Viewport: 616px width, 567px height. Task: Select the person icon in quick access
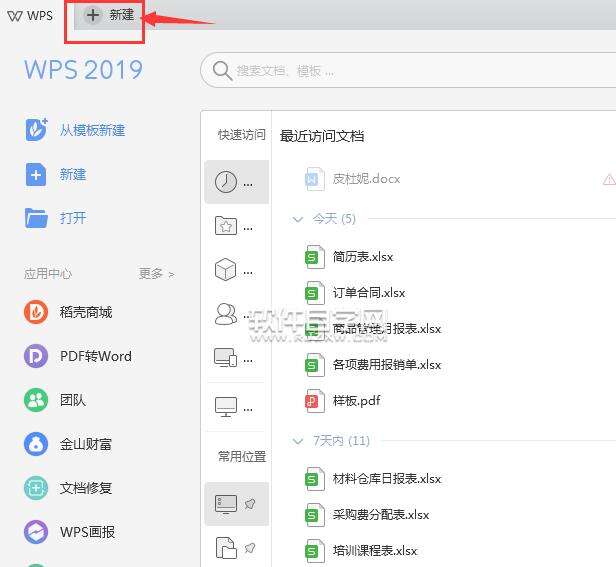(x=226, y=314)
